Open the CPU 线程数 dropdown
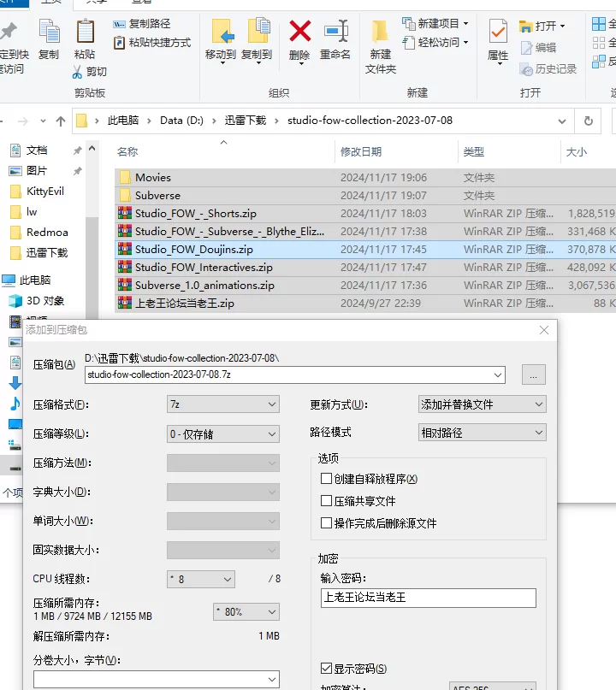The image size is (616, 690). [201, 579]
